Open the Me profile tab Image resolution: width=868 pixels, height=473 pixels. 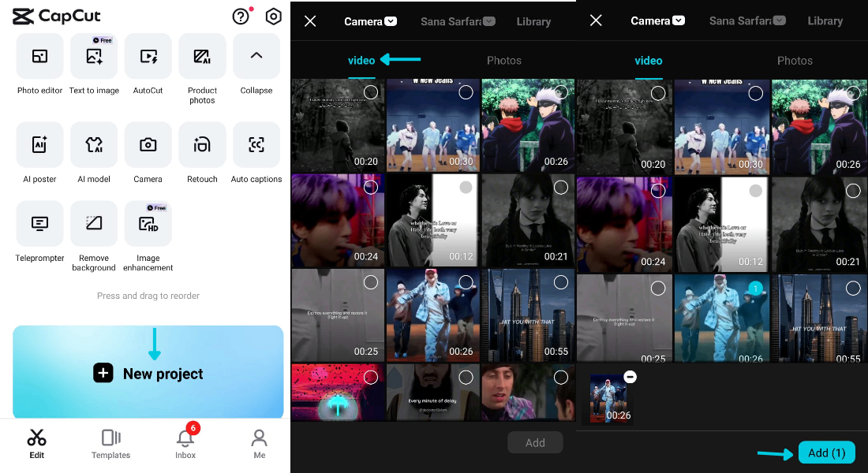pyautogui.click(x=259, y=444)
